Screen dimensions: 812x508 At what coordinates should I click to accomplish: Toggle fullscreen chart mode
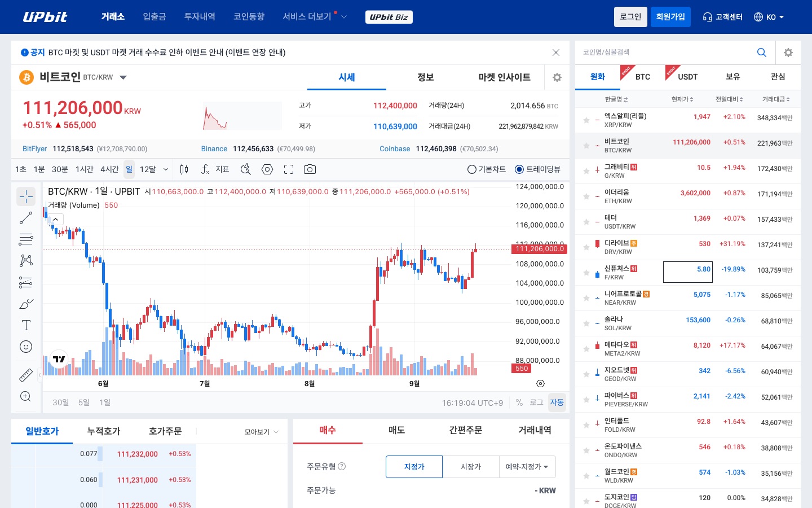pyautogui.click(x=289, y=169)
